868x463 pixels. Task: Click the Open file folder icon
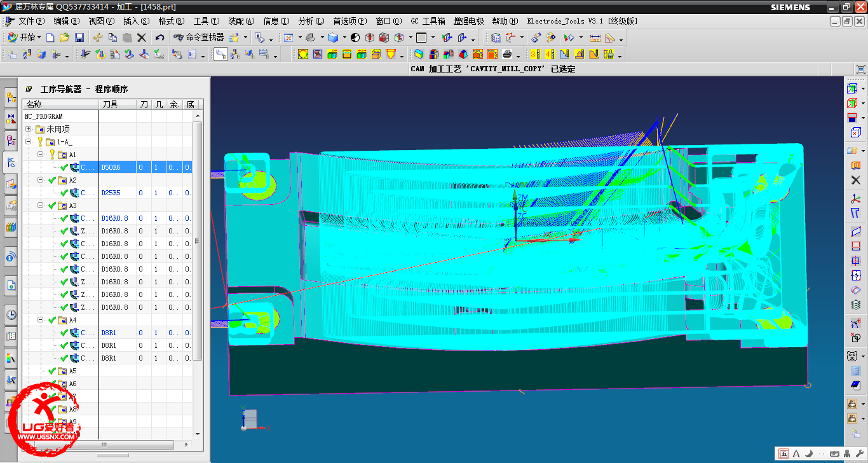click(64, 38)
